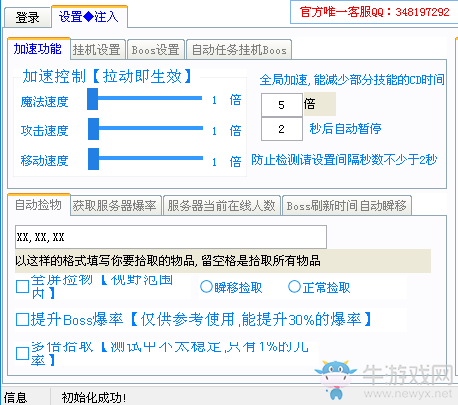Select the 正常捡取 radio button

[x=294, y=286]
